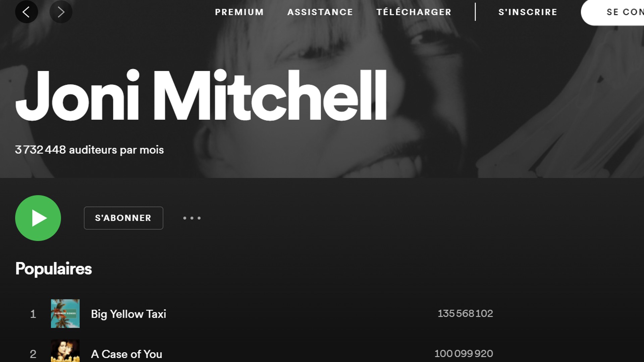
Task: Play Joni Mitchell with the green button
Action: coord(38,218)
